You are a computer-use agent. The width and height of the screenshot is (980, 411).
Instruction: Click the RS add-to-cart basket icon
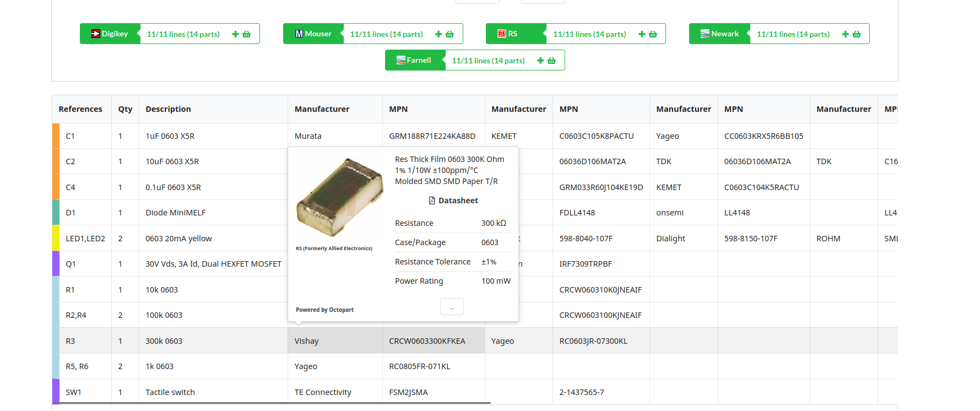653,34
